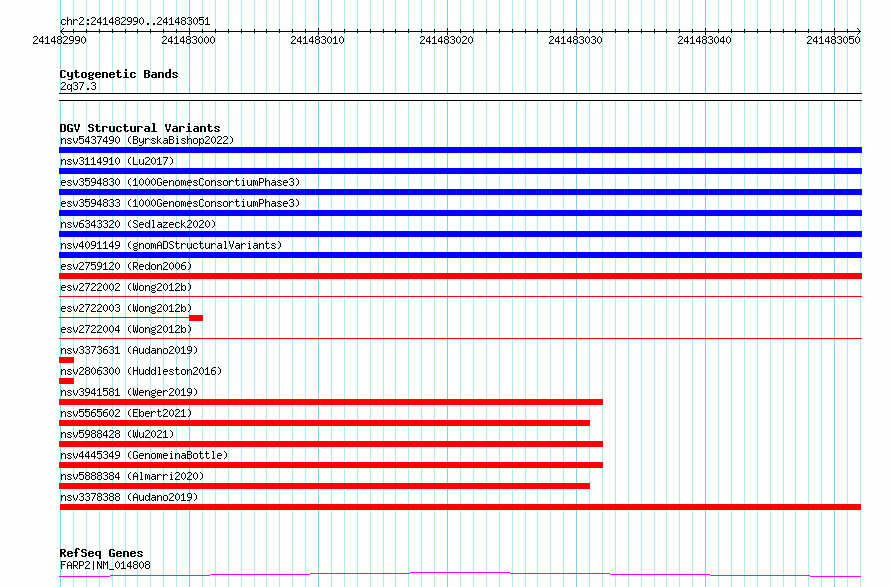Click the Cytogenetic Bands track title

pos(119,74)
